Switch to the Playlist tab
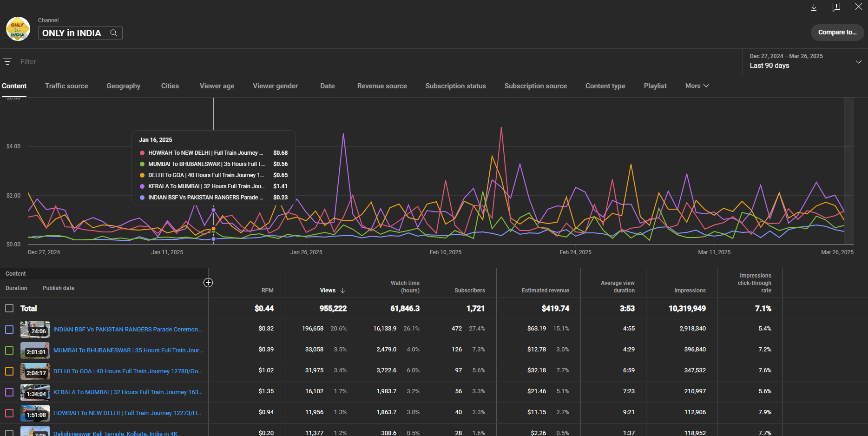The image size is (868, 436). (655, 86)
